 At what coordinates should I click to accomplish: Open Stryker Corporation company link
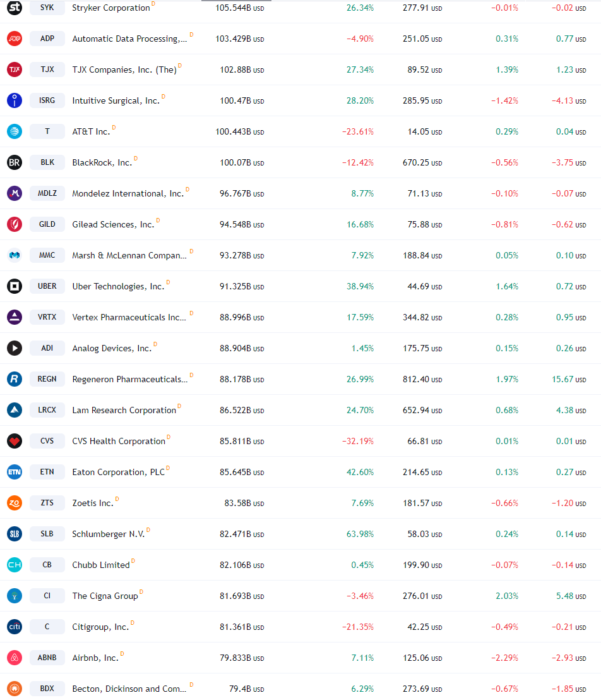111,8
